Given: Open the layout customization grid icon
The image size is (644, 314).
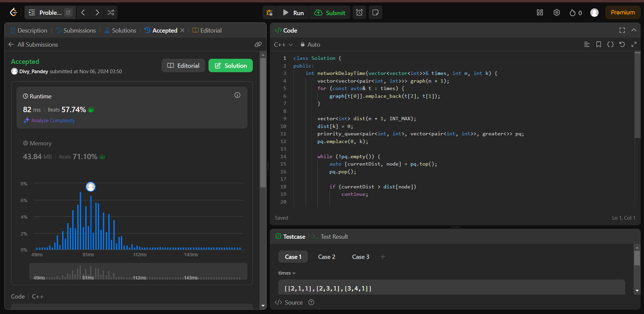Looking at the screenshot, I should 539,12.
